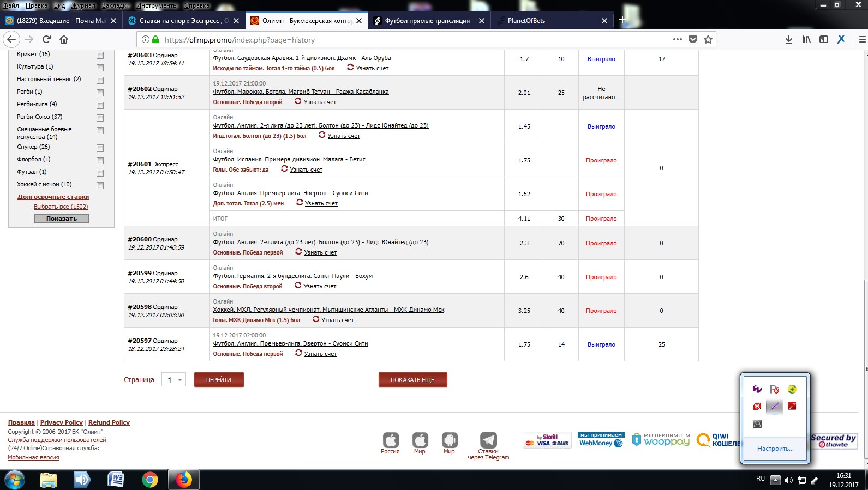The width and height of the screenshot is (868, 490).
Task: Open Microsoft Word from the taskbar
Action: click(x=116, y=480)
